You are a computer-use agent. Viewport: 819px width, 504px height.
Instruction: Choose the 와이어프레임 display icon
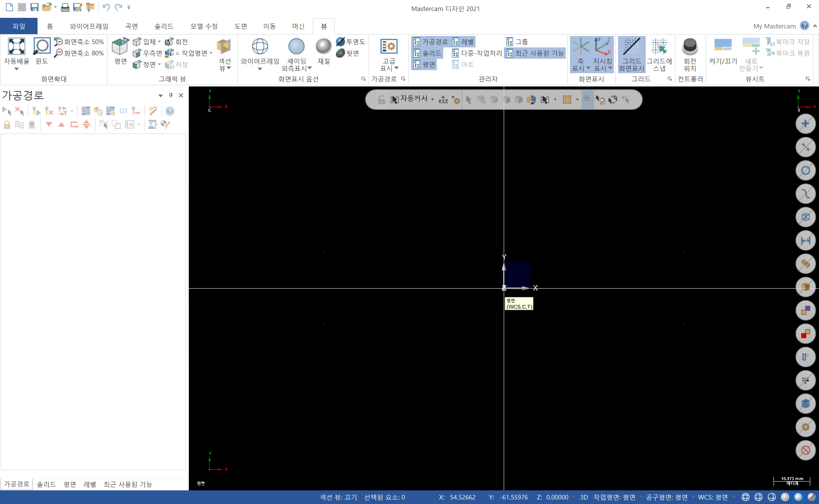pos(260,47)
